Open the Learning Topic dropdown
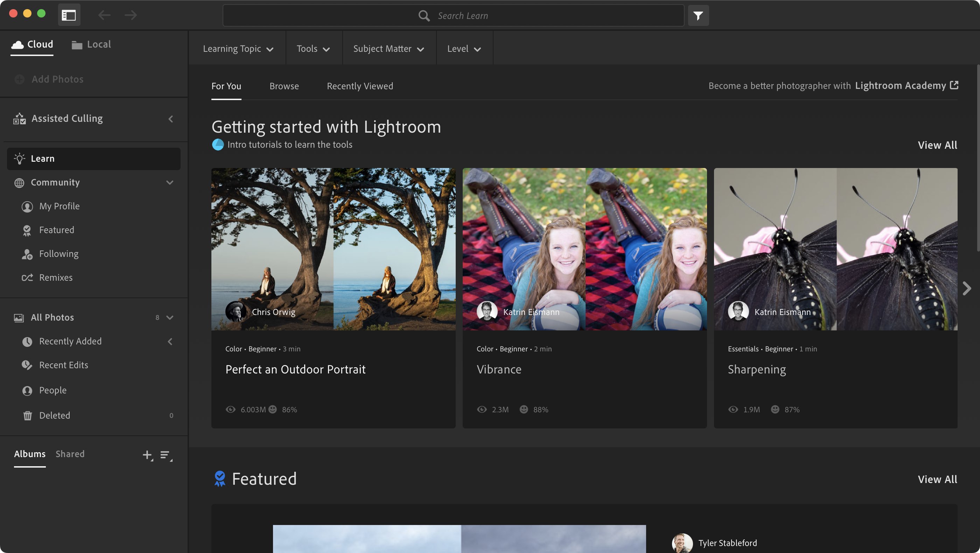980x553 pixels. tap(237, 48)
